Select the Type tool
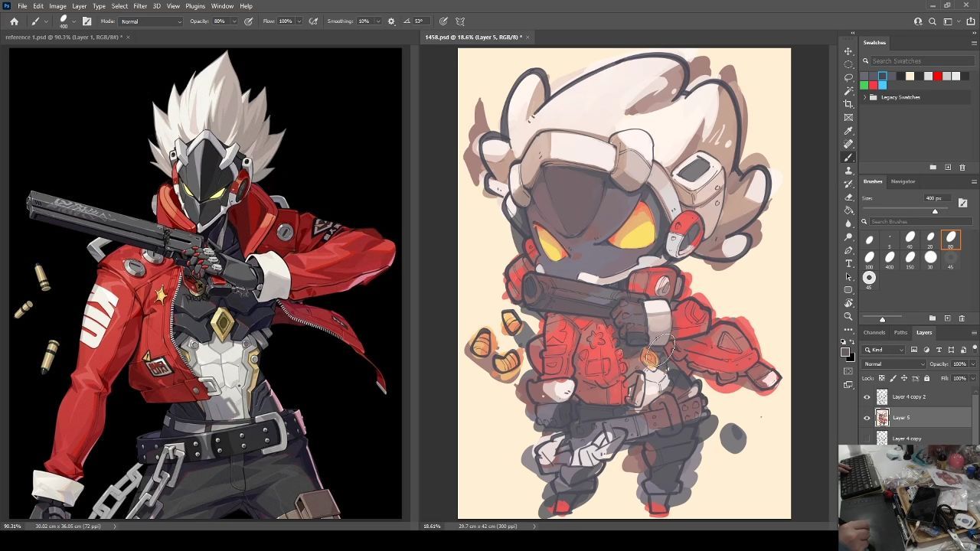980x551 pixels. 848,263
